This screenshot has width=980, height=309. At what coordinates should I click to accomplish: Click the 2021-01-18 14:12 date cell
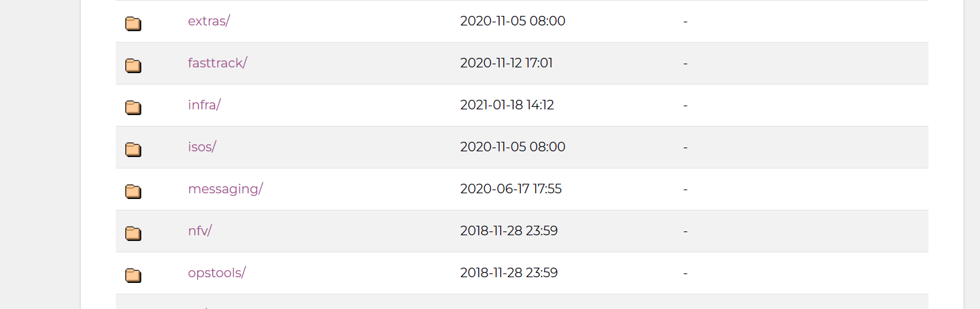pyautogui.click(x=507, y=105)
